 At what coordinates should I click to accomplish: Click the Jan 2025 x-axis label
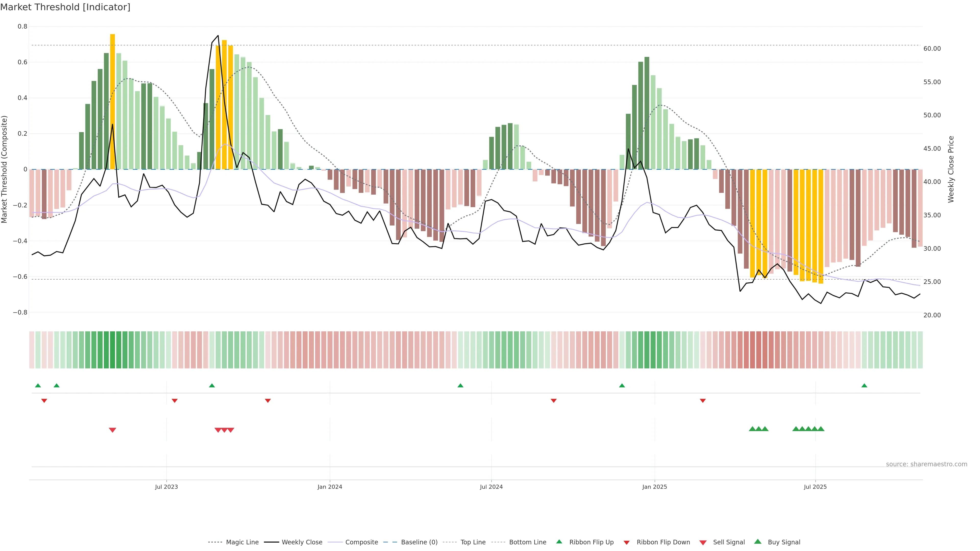[x=654, y=487]
